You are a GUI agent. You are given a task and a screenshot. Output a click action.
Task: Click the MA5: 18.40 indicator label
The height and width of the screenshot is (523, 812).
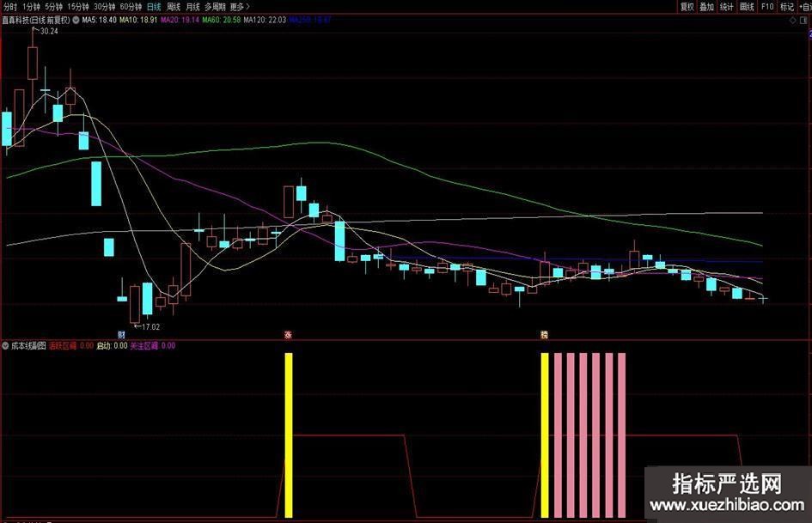[100, 21]
